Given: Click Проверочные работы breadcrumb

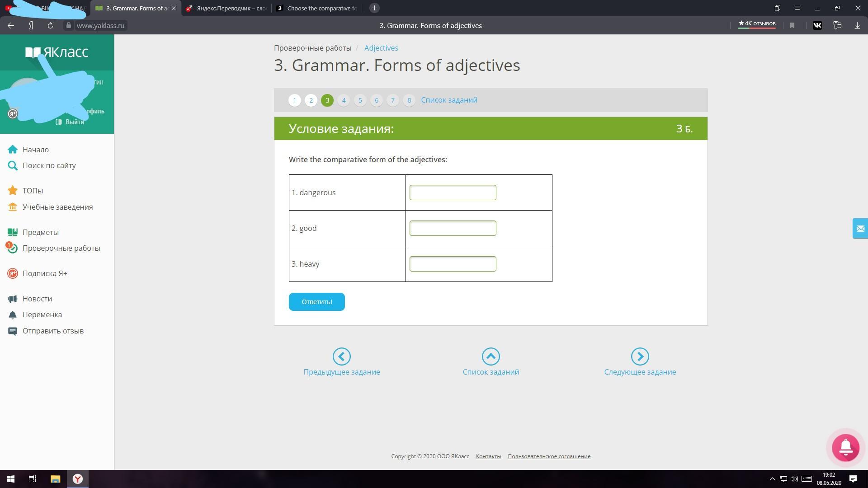Looking at the screenshot, I should [x=312, y=48].
